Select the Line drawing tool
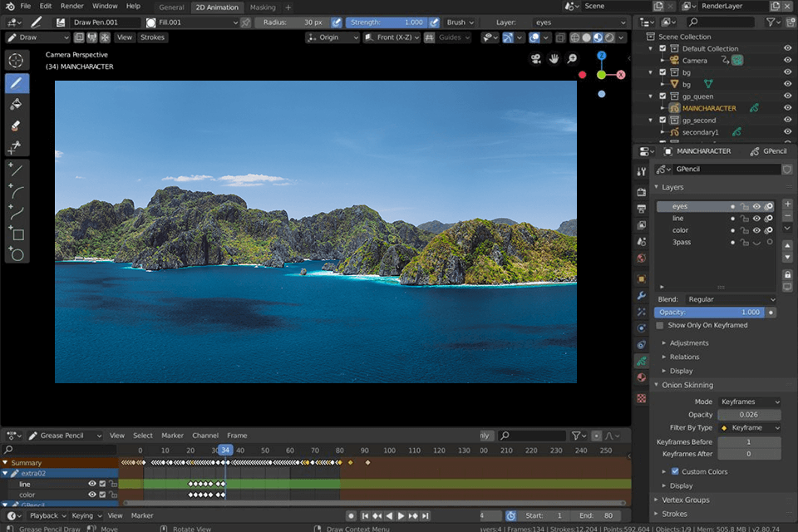 (17, 170)
